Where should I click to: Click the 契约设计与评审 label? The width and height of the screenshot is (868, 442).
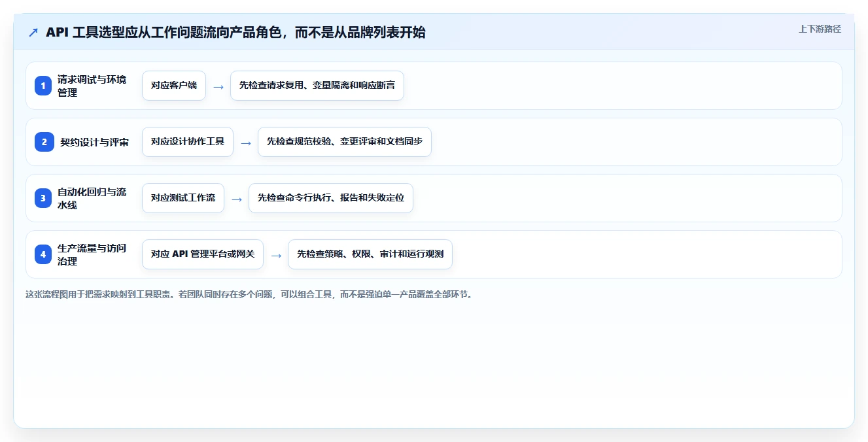point(94,142)
